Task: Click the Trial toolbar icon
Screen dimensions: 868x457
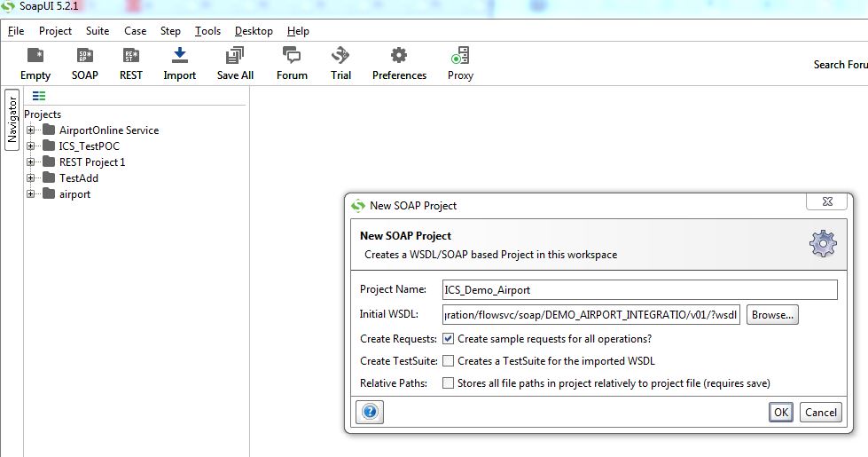Action: click(340, 55)
